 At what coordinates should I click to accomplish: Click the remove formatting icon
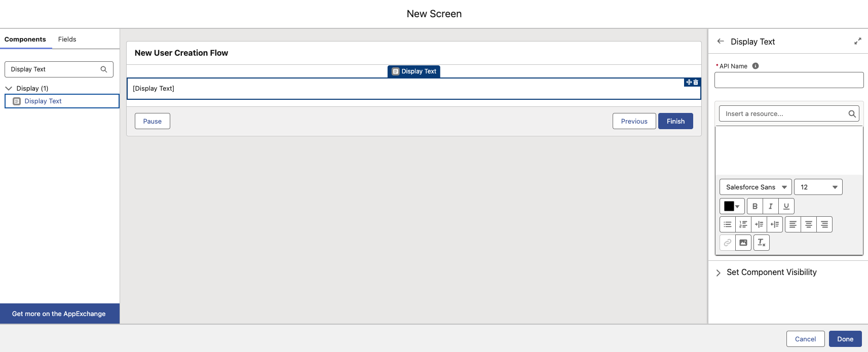(x=761, y=243)
